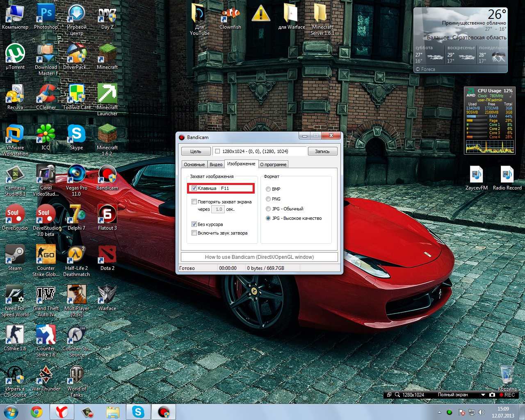Click the Запись record button
This screenshot has width=525, height=420.
click(322, 151)
